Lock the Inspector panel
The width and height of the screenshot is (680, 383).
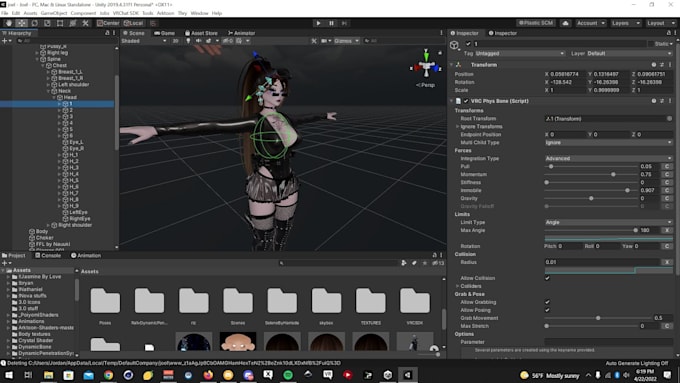coord(668,33)
